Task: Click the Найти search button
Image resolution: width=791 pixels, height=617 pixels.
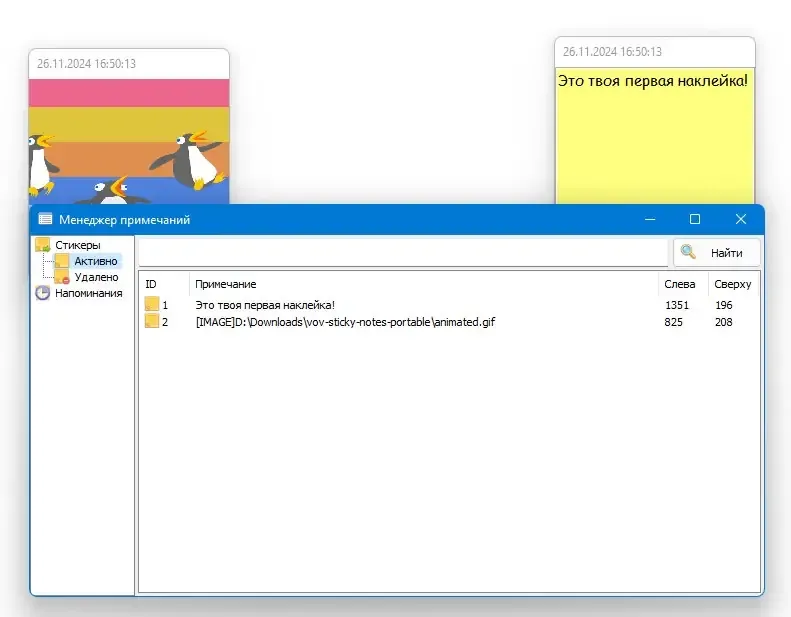Action: click(717, 252)
